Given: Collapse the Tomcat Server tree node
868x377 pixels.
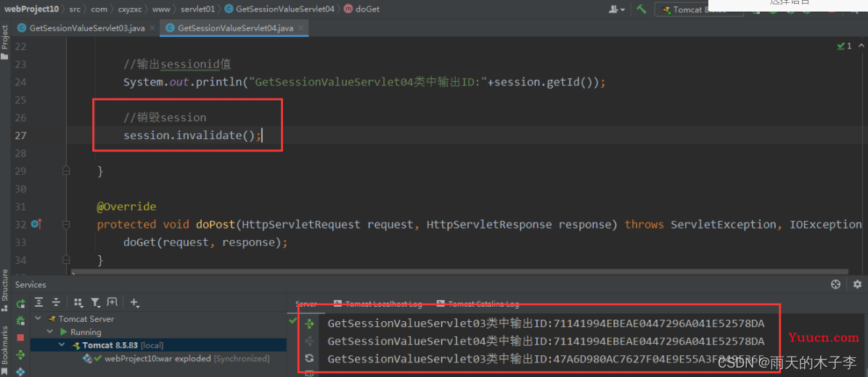Looking at the screenshot, I should click(x=38, y=319).
